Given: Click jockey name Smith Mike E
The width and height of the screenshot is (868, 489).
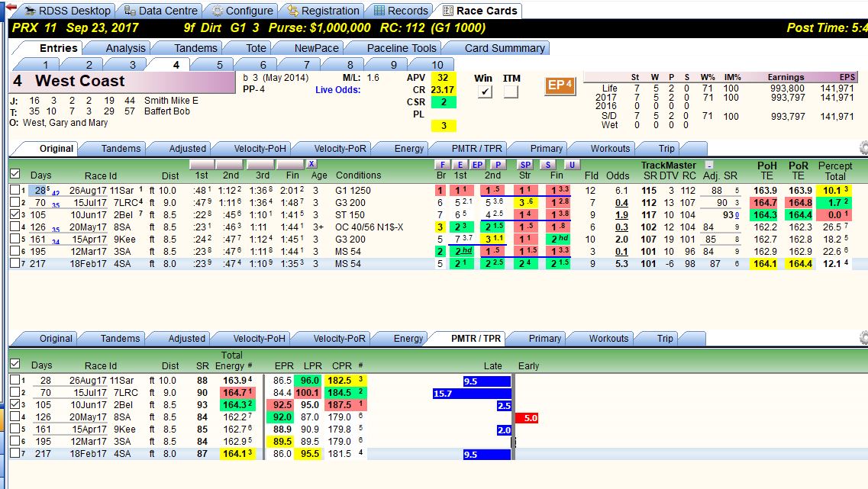Looking at the screenshot, I should point(171,100).
